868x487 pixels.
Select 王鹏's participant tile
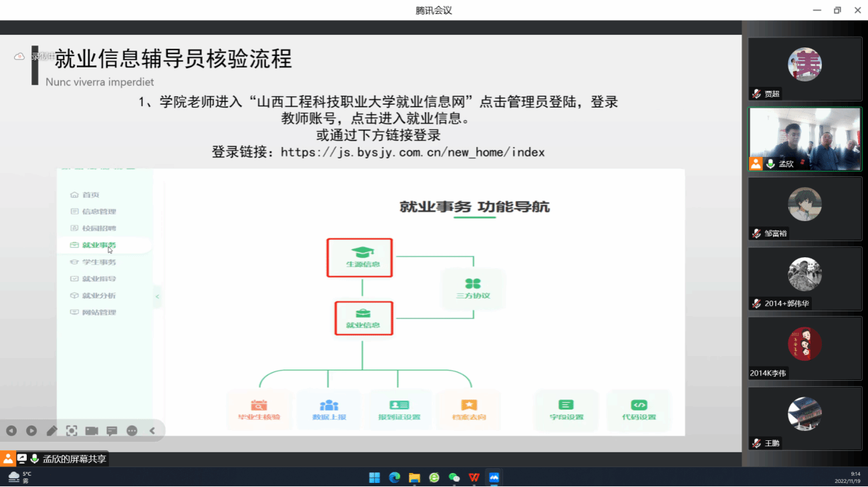(804, 418)
